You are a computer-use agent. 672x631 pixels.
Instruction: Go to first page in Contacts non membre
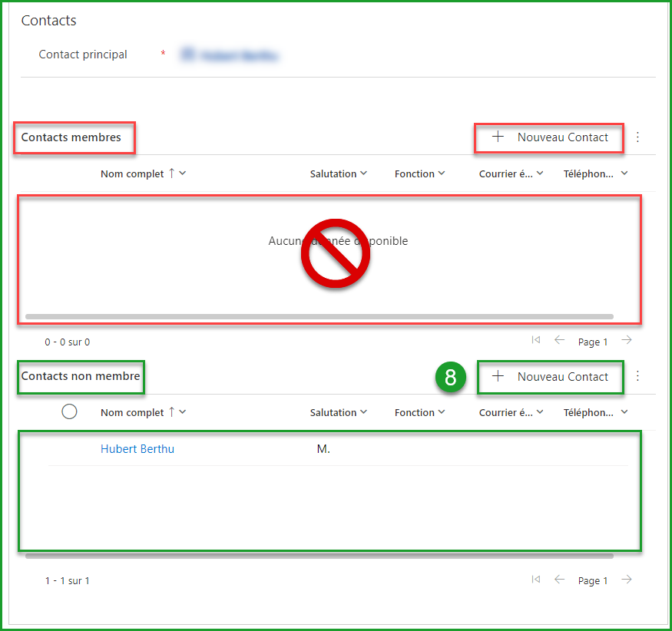536,580
